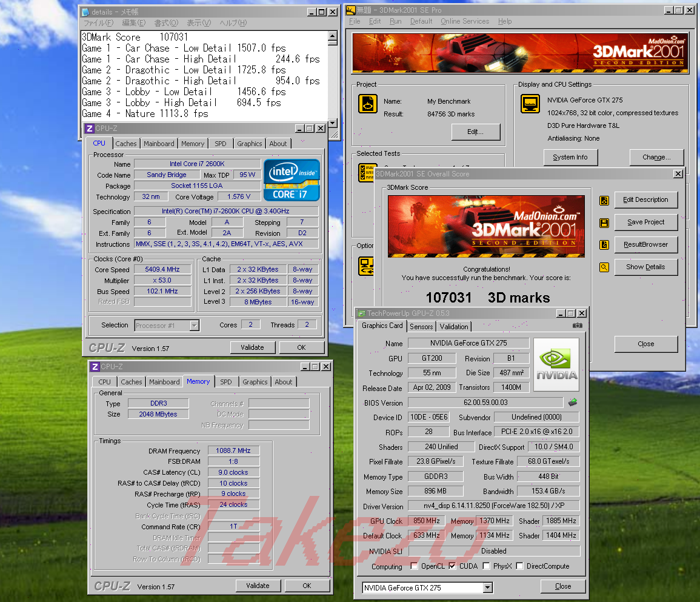The height and width of the screenshot is (602, 700).
Task: Click the BIOS Version 62.00.59.00.03 field
Action: point(485,403)
